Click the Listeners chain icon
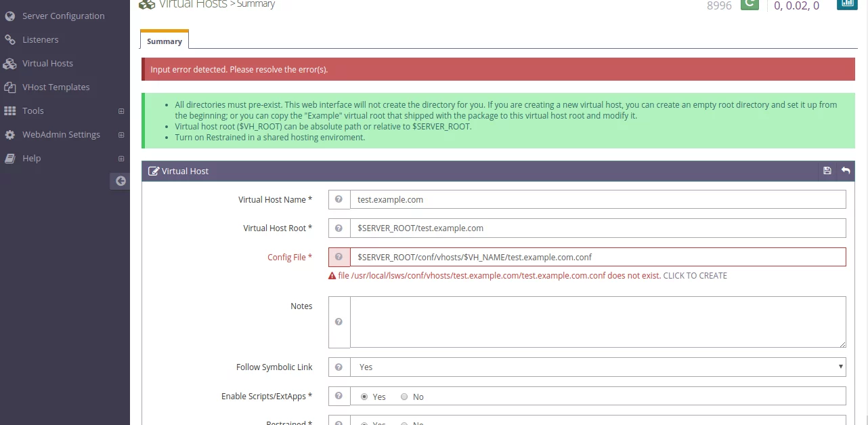 (x=9, y=39)
